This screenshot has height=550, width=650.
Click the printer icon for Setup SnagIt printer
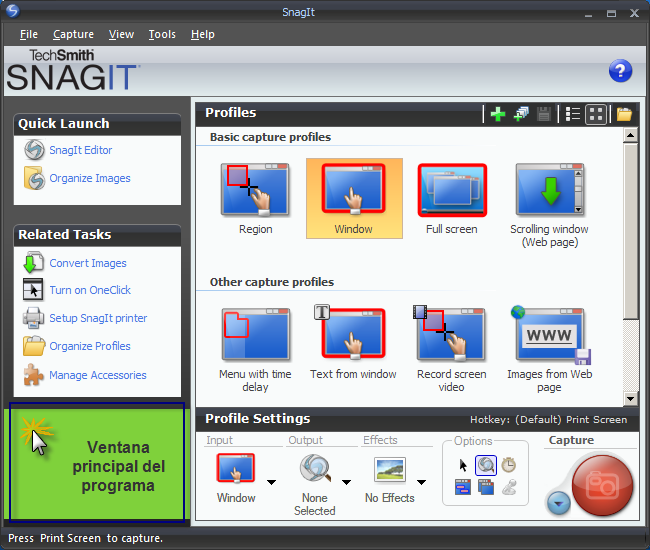pos(33,318)
